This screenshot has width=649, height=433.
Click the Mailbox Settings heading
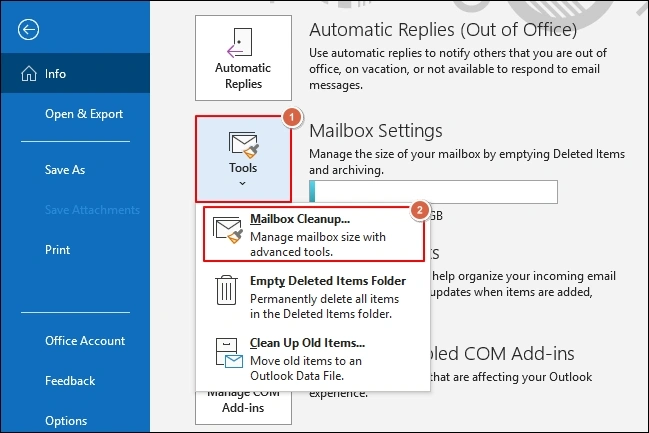click(376, 131)
